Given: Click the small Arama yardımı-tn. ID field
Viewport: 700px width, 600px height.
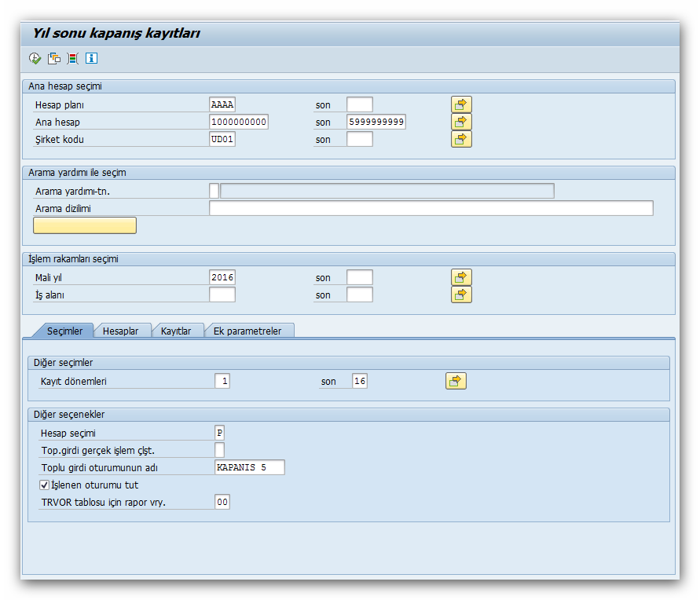Looking at the screenshot, I should (x=214, y=191).
